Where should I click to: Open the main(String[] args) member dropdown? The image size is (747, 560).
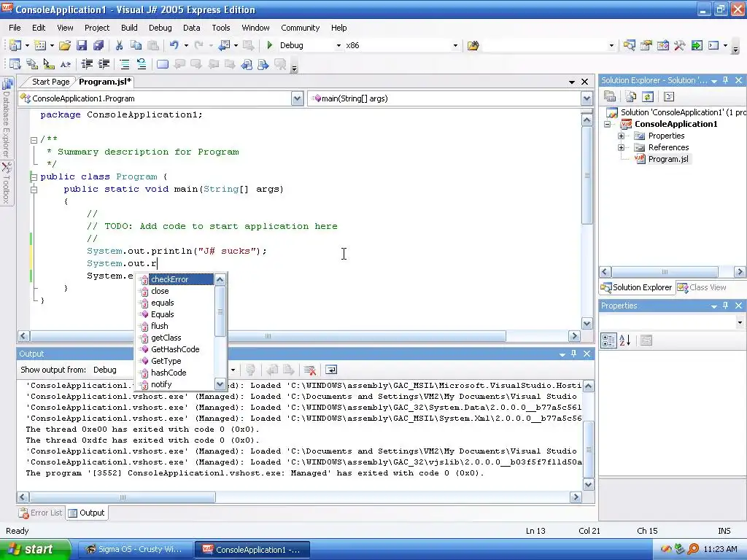click(587, 98)
